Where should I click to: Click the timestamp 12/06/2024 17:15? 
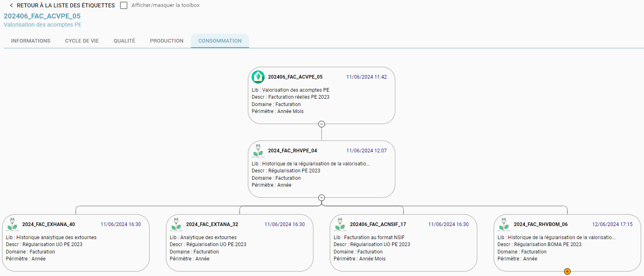(x=612, y=224)
